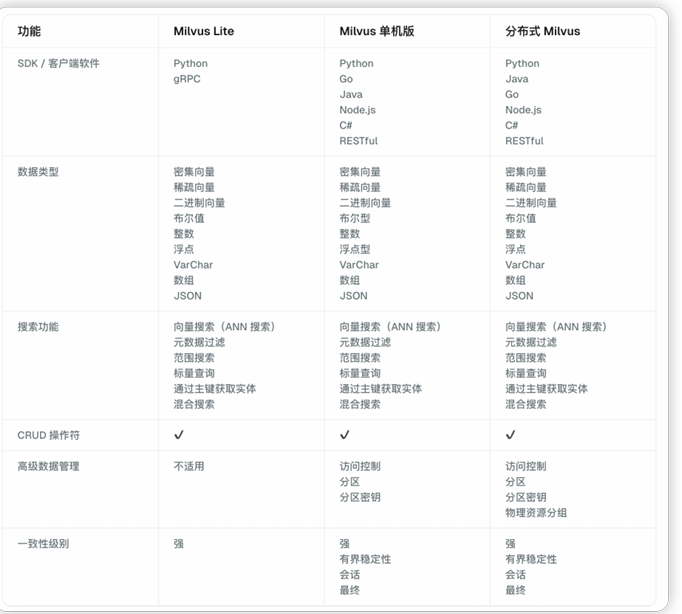This screenshot has width=682, height=614.
Task: Click 布尔型 in the Milvus 单机版 column
Action: (x=355, y=218)
